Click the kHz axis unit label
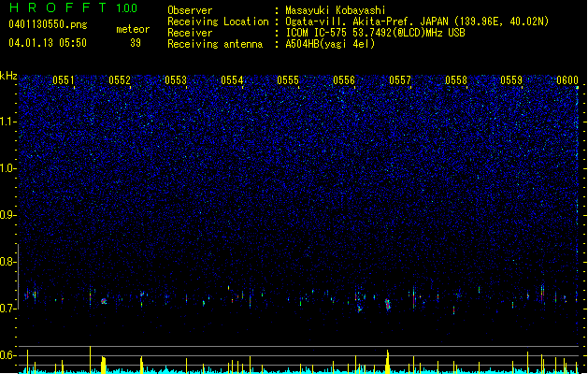Image resolution: width=588 pixels, height=374 pixels. pos(8,76)
